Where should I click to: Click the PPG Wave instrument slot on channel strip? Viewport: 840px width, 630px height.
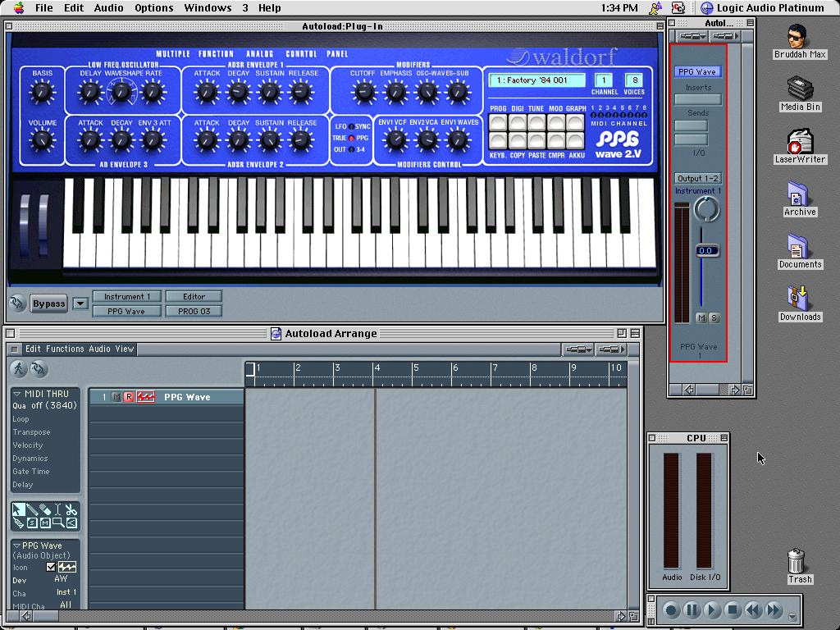(698, 72)
